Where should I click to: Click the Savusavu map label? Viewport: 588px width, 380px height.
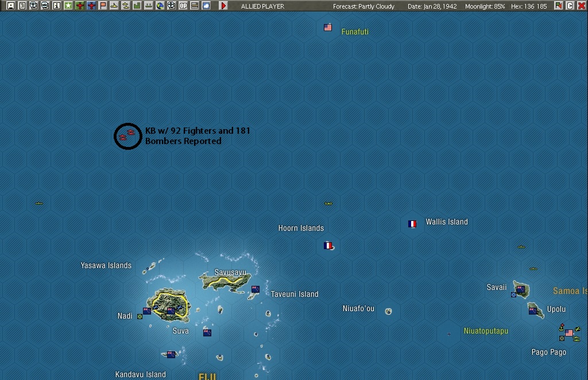coord(230,273)
